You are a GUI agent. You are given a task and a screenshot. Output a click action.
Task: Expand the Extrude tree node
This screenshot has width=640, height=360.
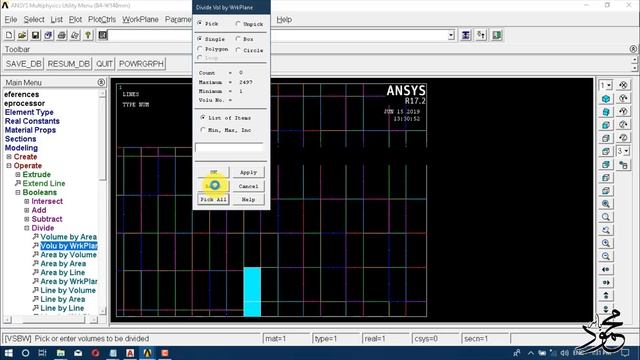pos(18,175)
